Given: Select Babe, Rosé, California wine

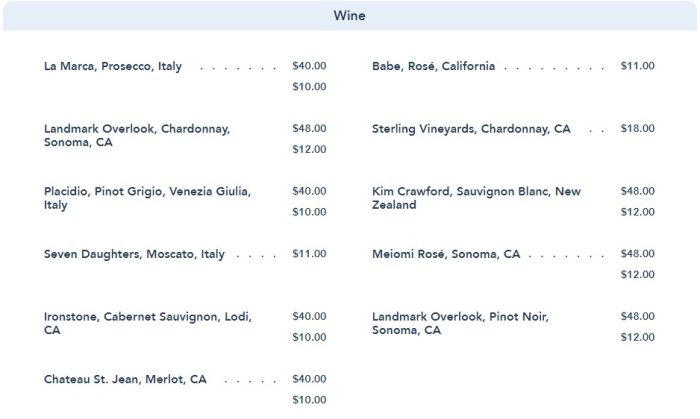Looking at the screenshot, I should click(x=433, y=67).
